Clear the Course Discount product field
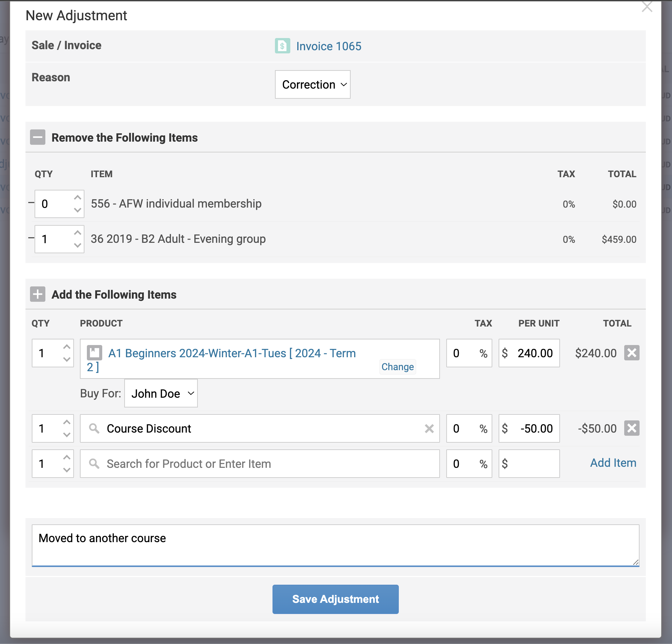This screenshot has height=644, width=672. (429, 428)
